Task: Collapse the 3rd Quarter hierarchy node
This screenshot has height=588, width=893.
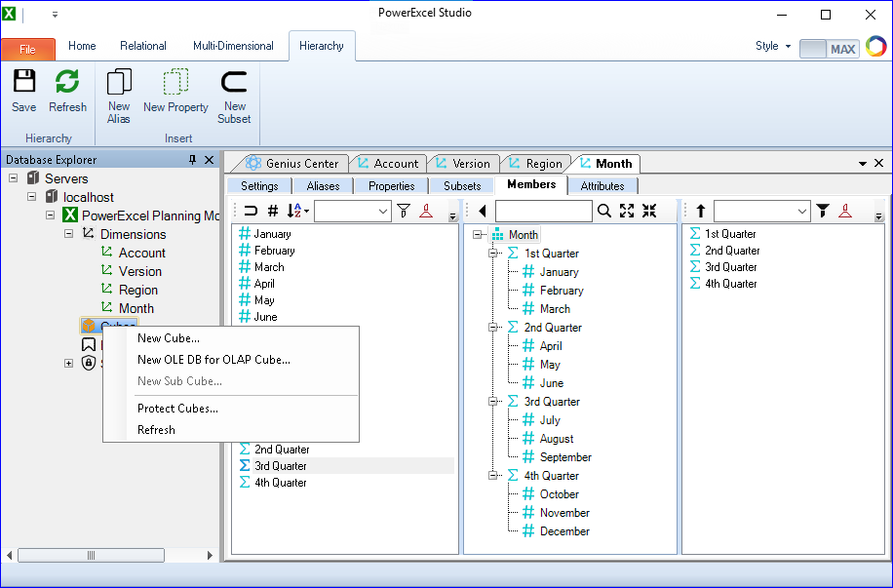Action: 492,401
